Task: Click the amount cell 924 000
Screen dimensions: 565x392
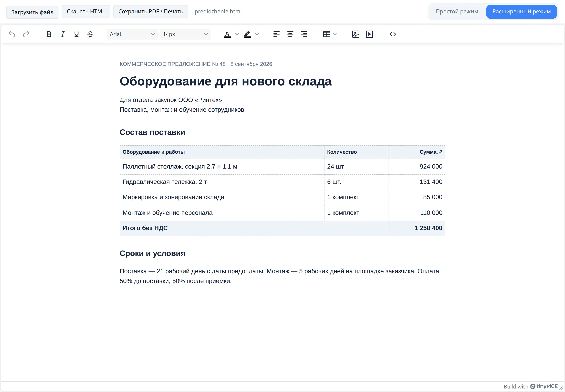Action: tap(416, 167)
